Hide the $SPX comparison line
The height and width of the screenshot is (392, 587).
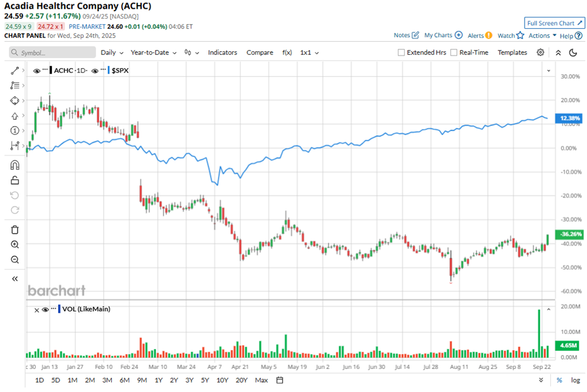click(95, 71)
